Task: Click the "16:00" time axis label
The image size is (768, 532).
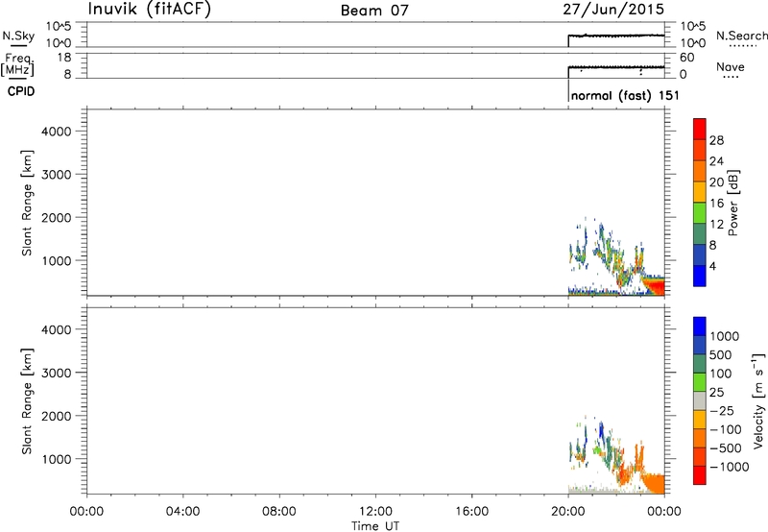Action: [471, 512]
